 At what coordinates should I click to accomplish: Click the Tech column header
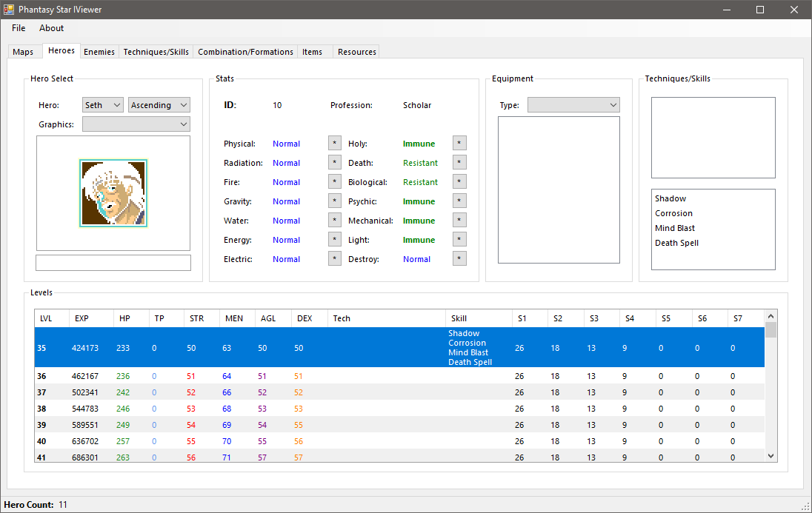pos(386,318)
